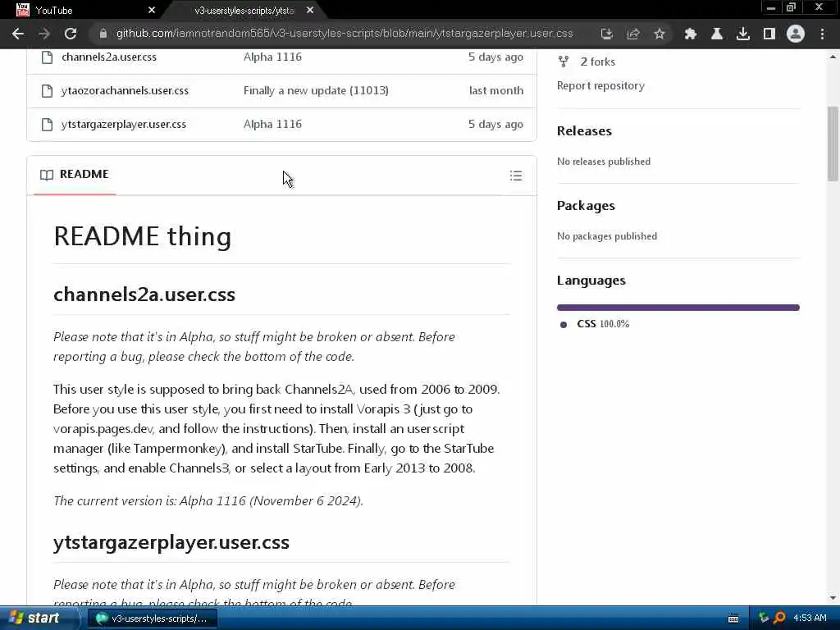Open ytstargazerplayer.user.css file
The image size is (840, 630).
click(x=124, y=125)
